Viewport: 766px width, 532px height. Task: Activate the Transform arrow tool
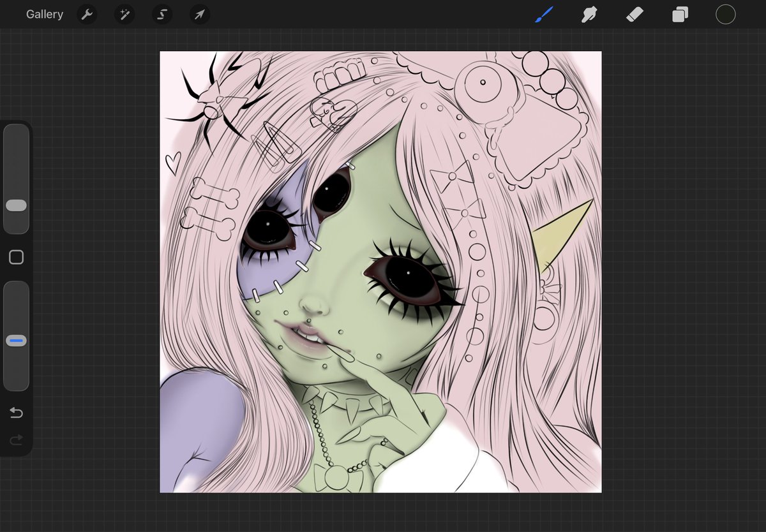200,15
